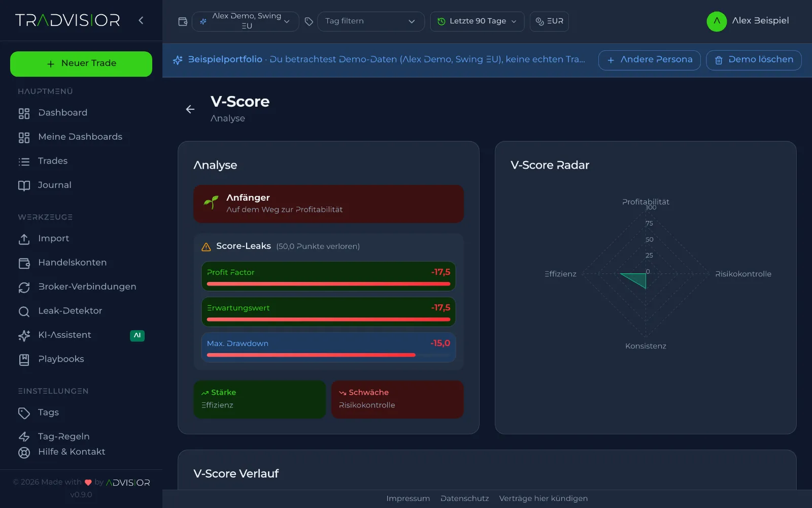Open the Verträge hier kündigen link

coord(543,498)
